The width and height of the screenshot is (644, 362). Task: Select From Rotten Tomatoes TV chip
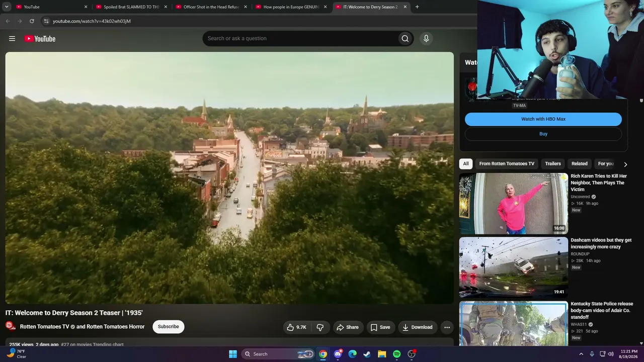point(507,163)
